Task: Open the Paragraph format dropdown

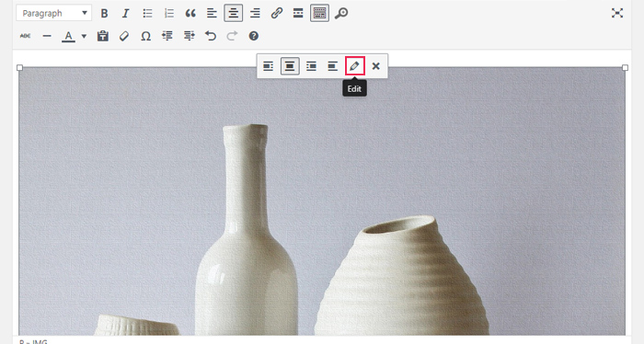Action: tap(53, 13)
